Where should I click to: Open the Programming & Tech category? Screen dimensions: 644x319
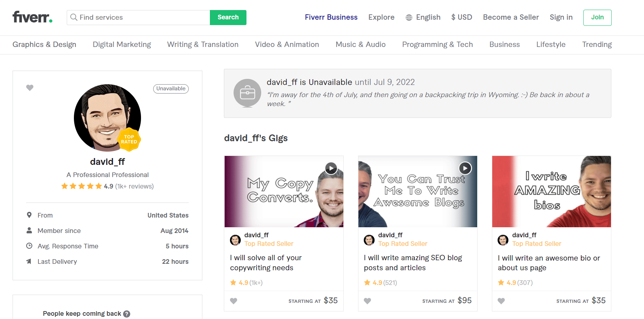437,44
